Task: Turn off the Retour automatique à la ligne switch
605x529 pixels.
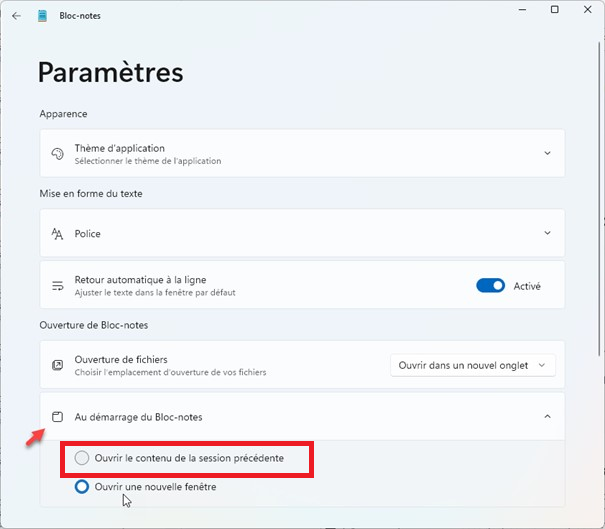Action: pos(490,286)
